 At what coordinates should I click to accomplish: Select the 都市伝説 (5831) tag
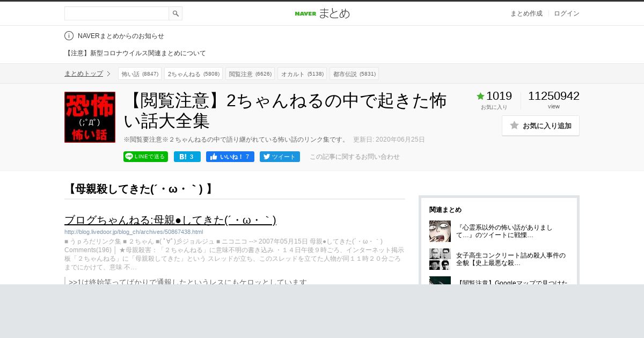click(x=354, y=74)
